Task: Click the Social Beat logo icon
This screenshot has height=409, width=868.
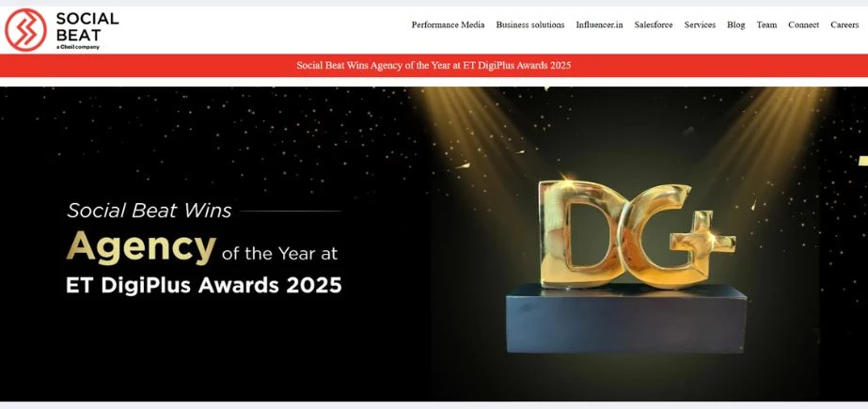Action: 25,30
